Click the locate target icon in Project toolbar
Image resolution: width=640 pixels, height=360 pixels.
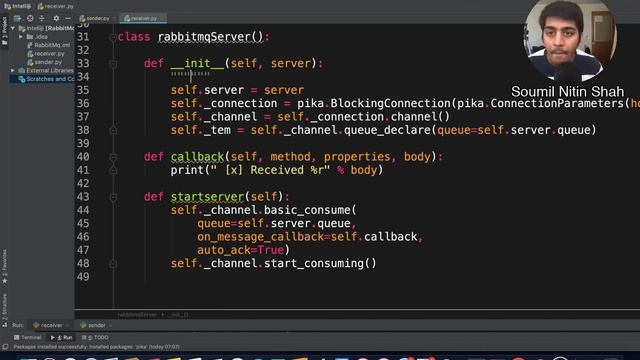coord(30,18)
